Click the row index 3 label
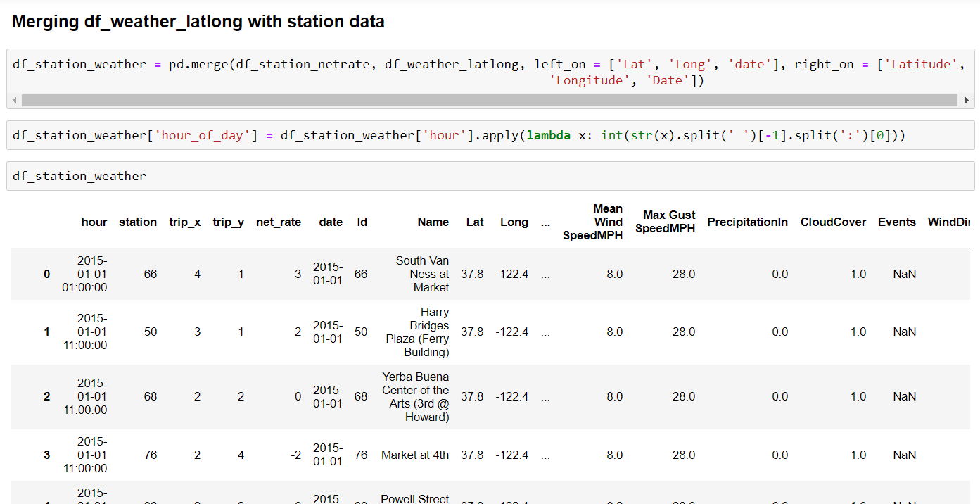The width and height of the screenshot is (980, 504). coord(47,455)
